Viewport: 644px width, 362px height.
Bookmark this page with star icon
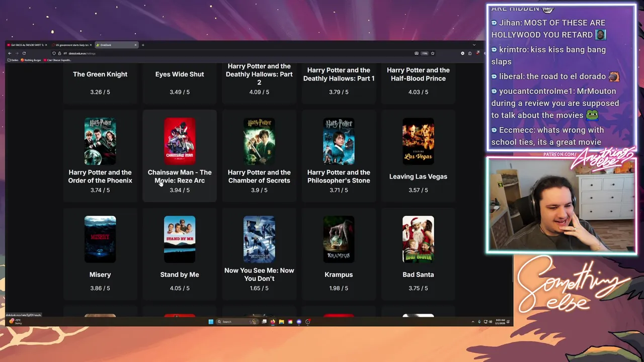[x=433, y=53]
